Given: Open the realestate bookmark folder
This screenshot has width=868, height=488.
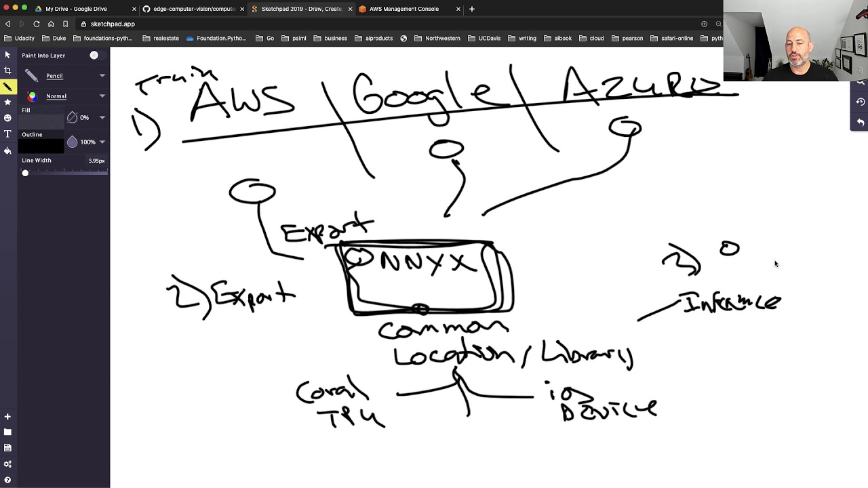Looking at the screenshot, I should click(161, 38).
